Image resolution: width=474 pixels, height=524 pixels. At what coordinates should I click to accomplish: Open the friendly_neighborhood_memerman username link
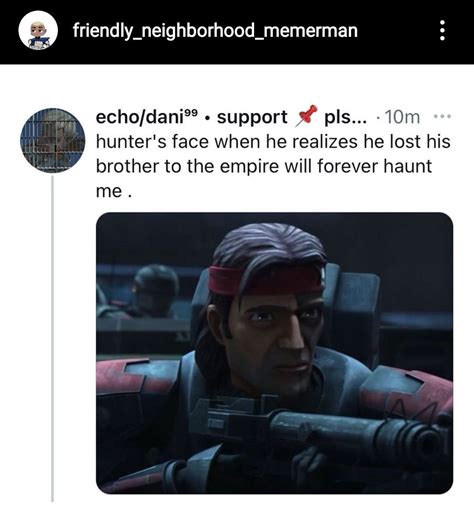(215, 30)
